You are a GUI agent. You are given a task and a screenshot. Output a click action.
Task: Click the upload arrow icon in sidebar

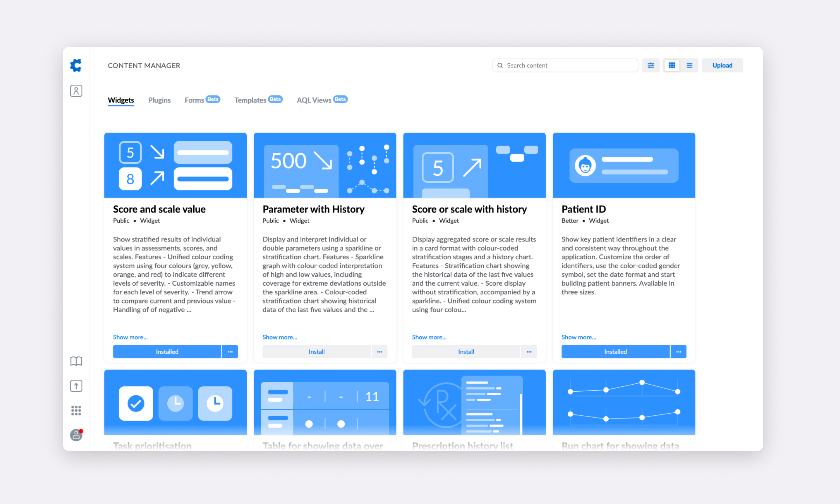click(x=76, y=386)
